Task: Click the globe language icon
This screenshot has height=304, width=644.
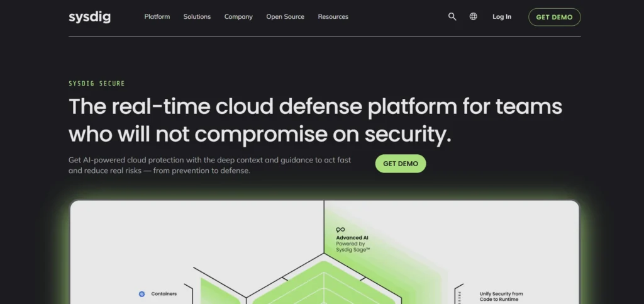Action: click(x=473, y=17)
